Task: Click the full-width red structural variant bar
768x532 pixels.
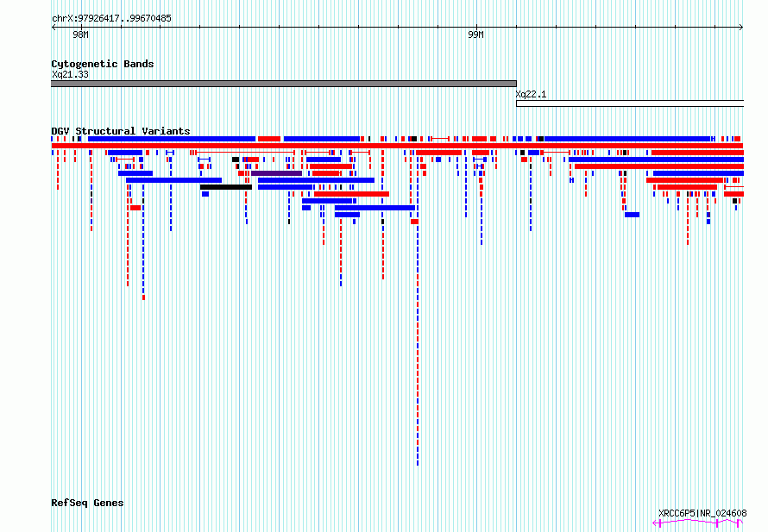Action: (397, 146)
